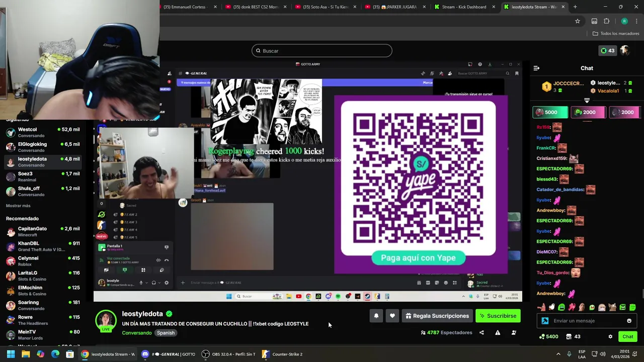Switch to the donk BEST CS2 tab
The image size is (644, 362).
pos(256,7)
